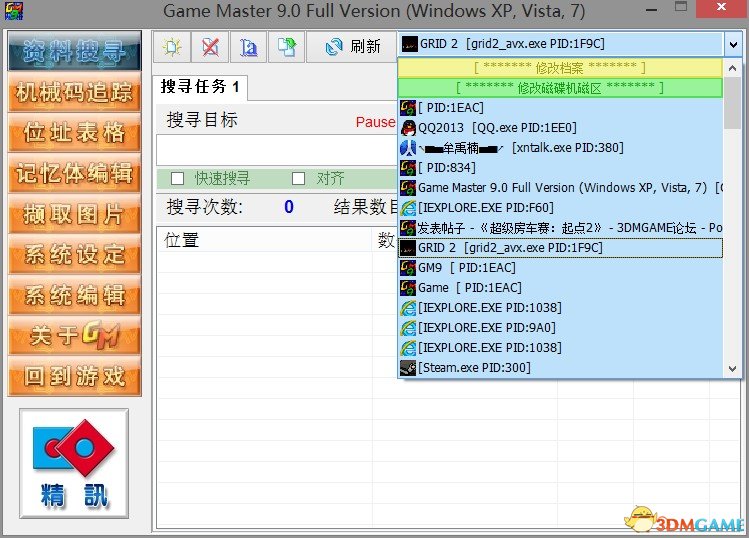This screenshot has width=749, height=538.
Task: Choose the xntalk.exe PID:380 process
Action: point(560,148)
